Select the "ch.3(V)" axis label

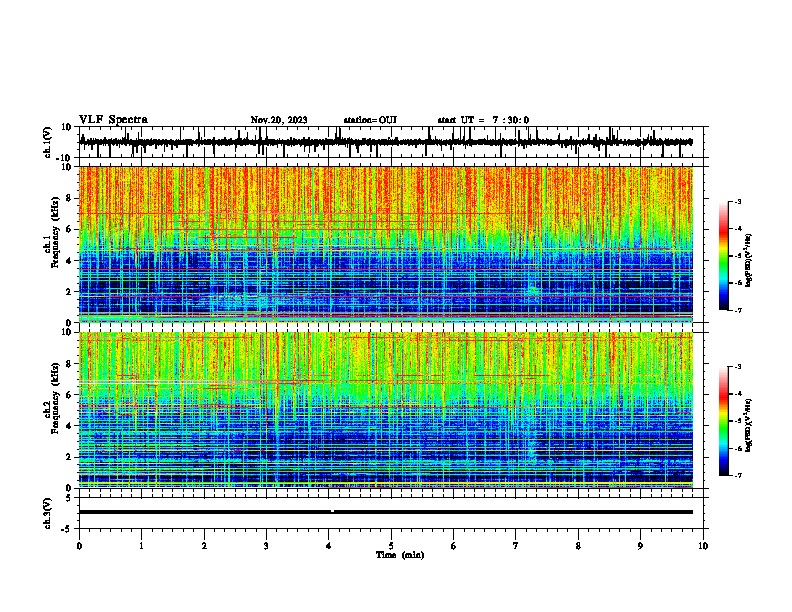tap(48, 513)
